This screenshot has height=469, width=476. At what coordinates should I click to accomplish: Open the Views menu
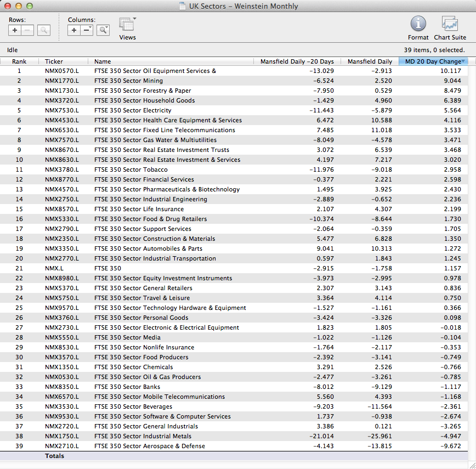click(127, 27)
